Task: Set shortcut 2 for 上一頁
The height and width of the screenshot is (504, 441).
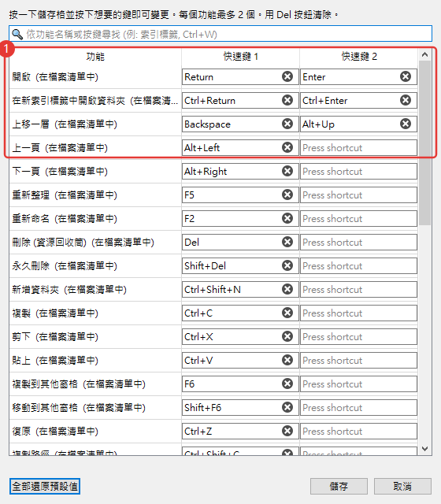Action: tap(358, 147)
